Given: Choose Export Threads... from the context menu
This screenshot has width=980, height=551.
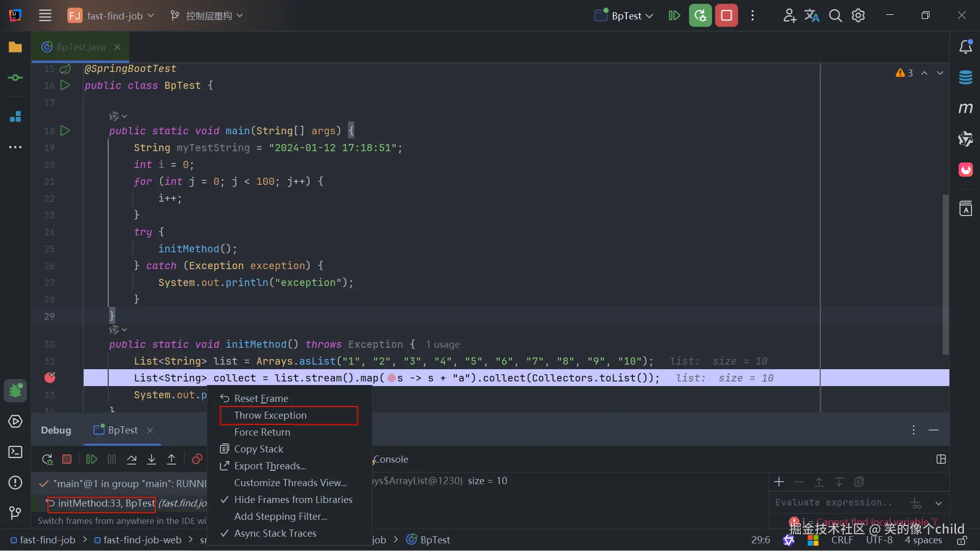Looking at the screenshot, I should (x=290, y=466).
